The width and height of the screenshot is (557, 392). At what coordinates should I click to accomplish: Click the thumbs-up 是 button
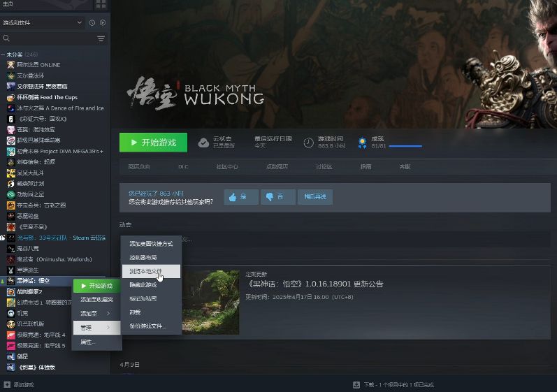(241, 197)
